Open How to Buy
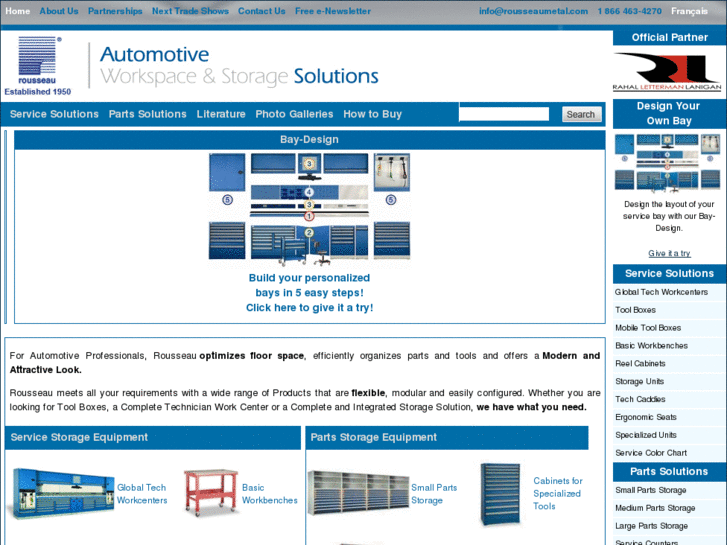Viewport: 727px width, 545px height. (x=372, y=114)
